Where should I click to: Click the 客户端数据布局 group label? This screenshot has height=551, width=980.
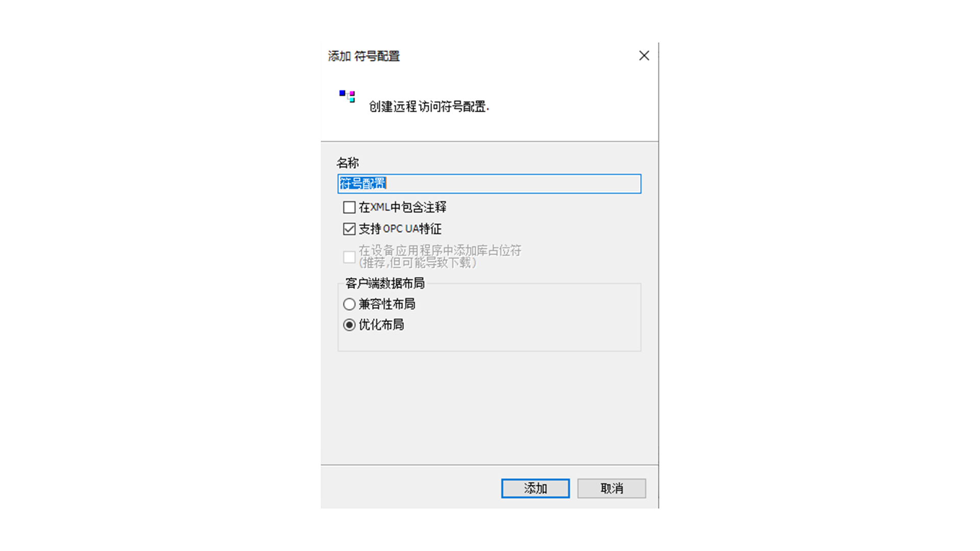point(385,283)
